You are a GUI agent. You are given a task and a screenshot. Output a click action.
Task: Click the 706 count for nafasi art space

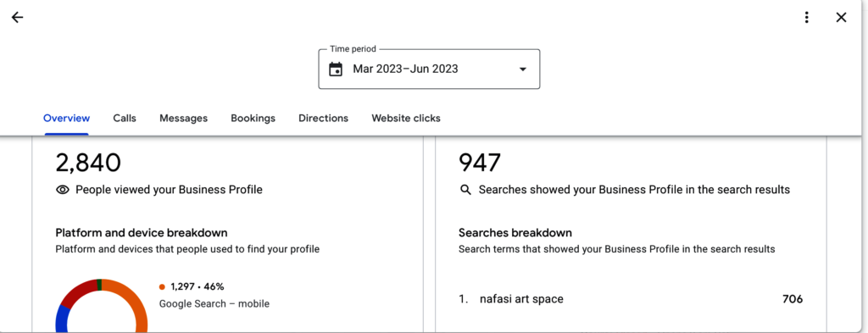pos(793,299)
